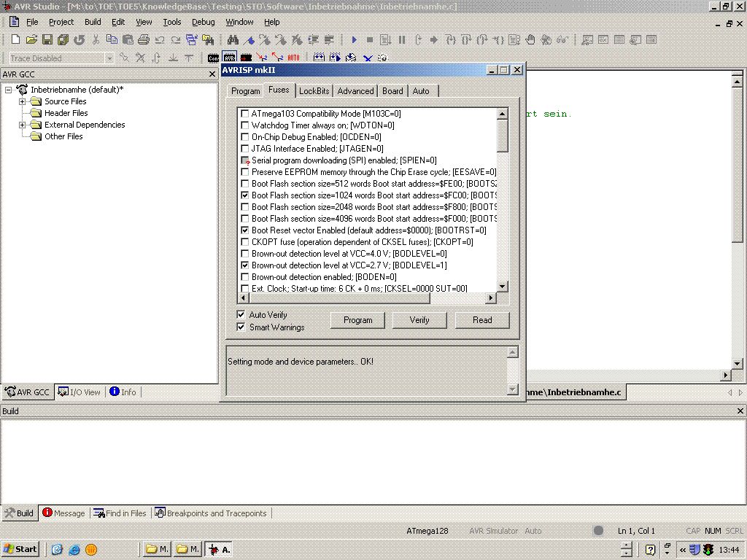Open the Message tab in output pane
Image resolution: width=747 pixels, height=560 pixels.
pos(64,513)
